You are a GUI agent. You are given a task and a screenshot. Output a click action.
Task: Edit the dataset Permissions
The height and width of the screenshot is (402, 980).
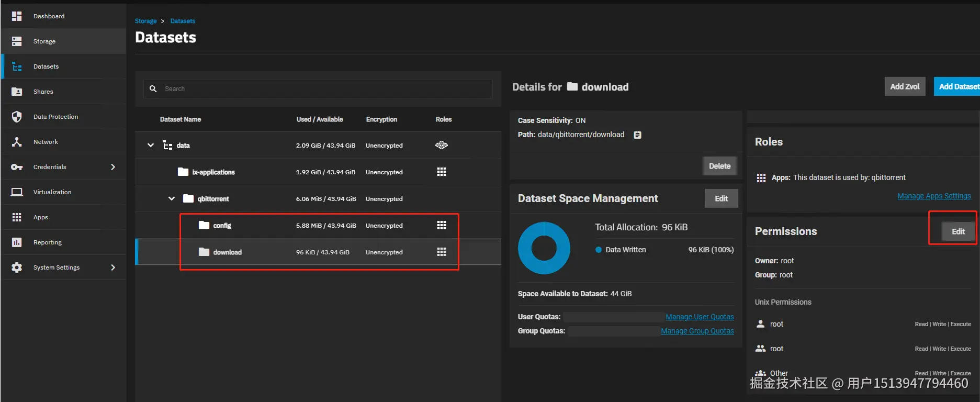pos(958,231)
